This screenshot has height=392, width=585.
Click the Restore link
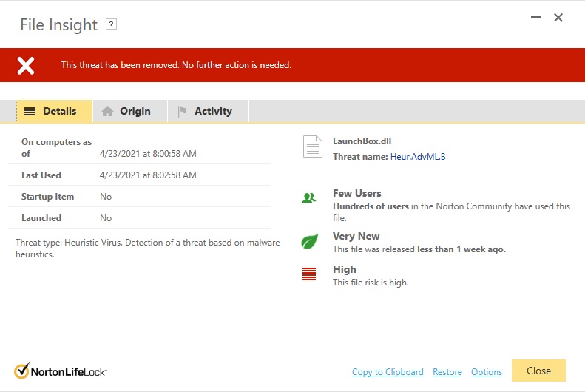coord(447,372)
